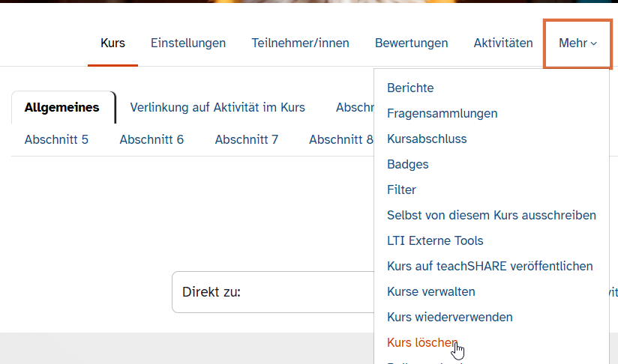
Task: Click 'Kurs löschen' in the menu
Action: point(422,343)
